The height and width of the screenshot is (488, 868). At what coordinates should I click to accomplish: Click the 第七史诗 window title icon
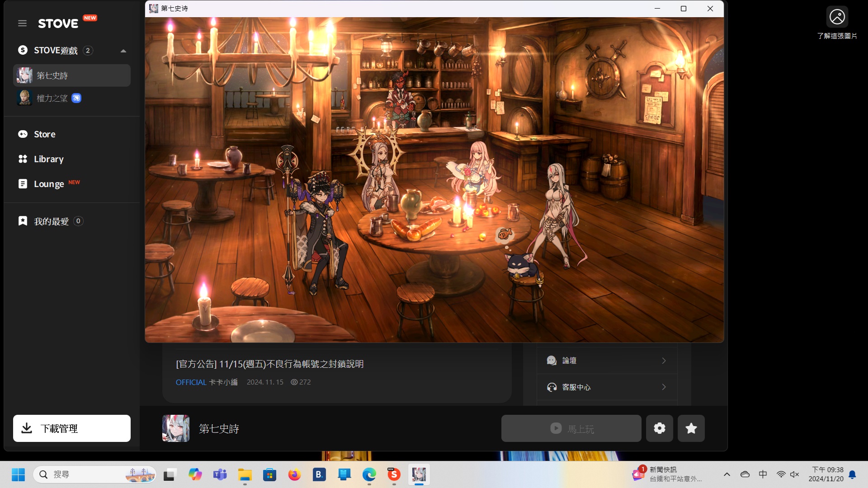[x=154, y=9]
